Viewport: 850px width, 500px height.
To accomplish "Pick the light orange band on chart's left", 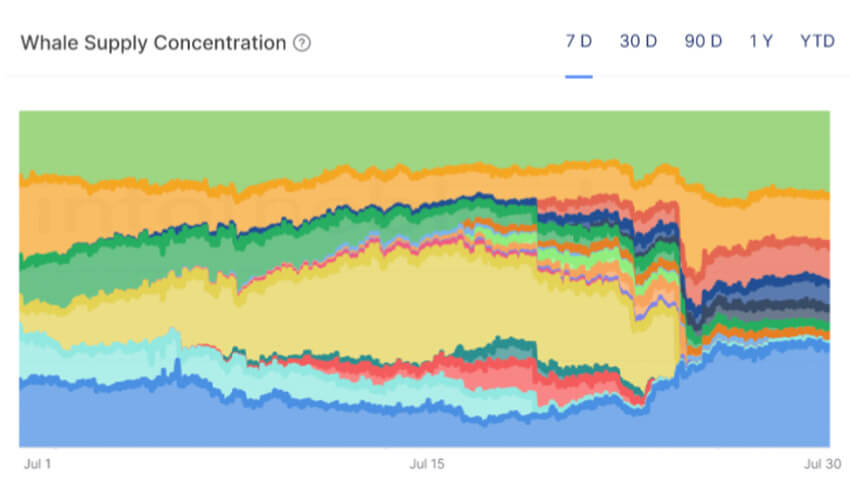I will click(100, 215).
